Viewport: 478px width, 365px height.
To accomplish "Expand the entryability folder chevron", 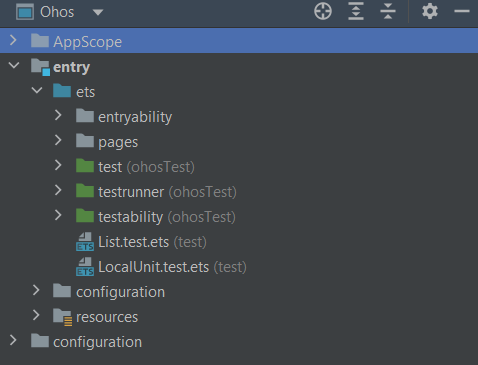I will point(58,115).
